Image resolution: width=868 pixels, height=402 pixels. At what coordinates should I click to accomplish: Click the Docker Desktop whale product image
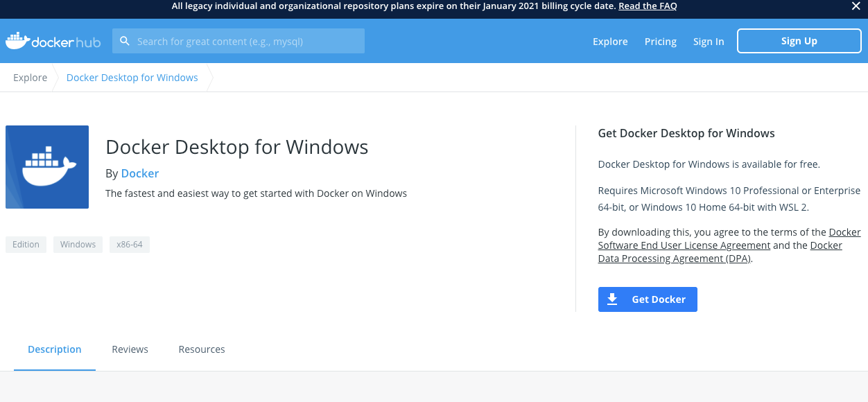47,167
